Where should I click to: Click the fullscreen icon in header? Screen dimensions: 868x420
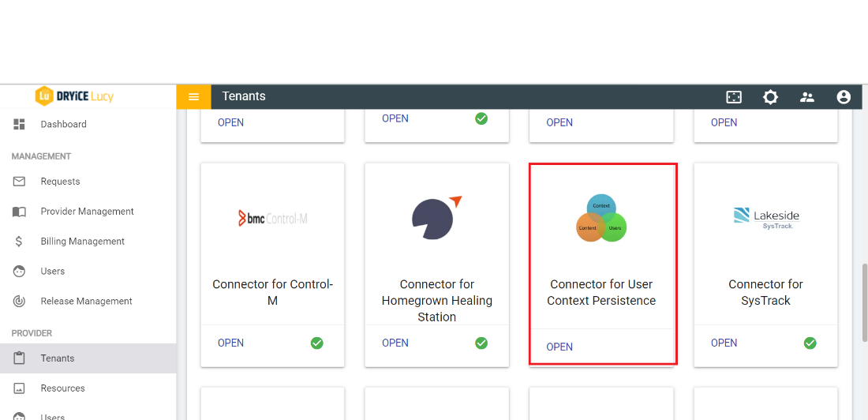click(734, 97)
